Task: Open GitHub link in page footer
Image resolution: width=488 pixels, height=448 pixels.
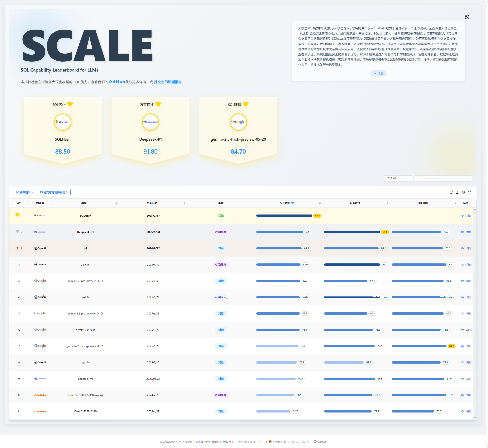Action: (320, 442)
